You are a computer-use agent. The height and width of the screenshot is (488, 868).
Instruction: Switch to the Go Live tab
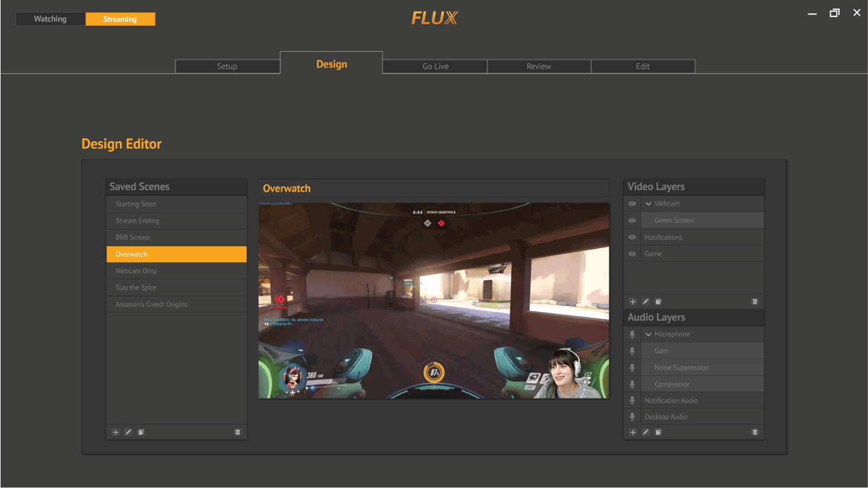point(435,66)
